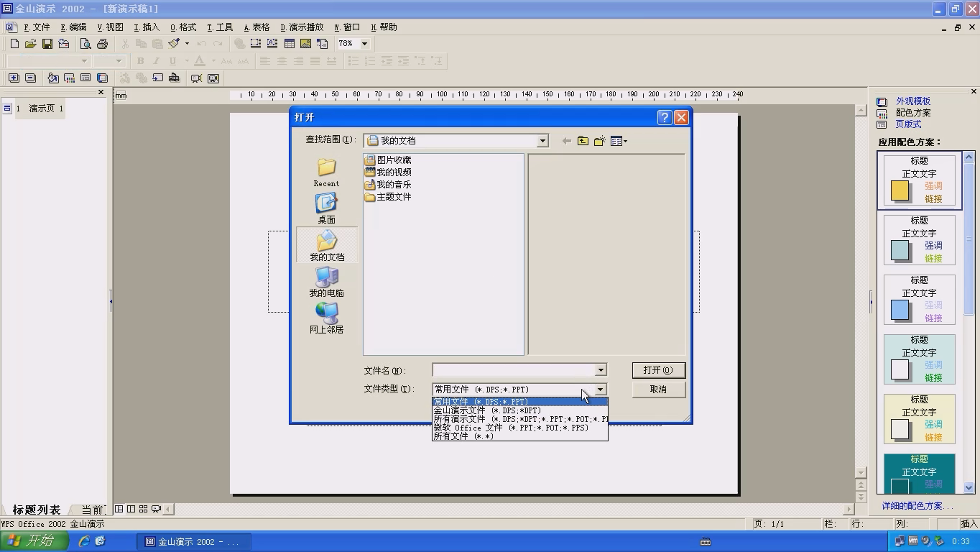Collapse the 文件类型 dropdown arrow
Viewport: 980px width, 552px height.
pos(601,390)
